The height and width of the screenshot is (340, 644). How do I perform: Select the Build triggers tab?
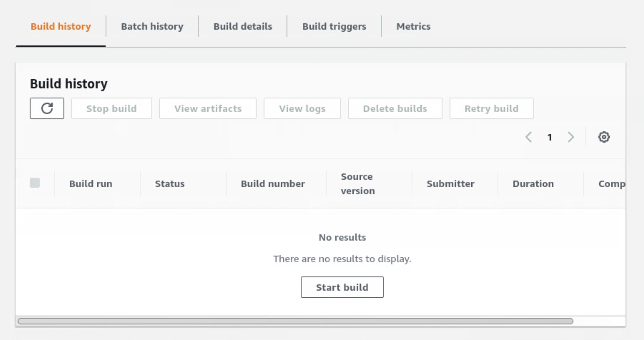point(334,27)
